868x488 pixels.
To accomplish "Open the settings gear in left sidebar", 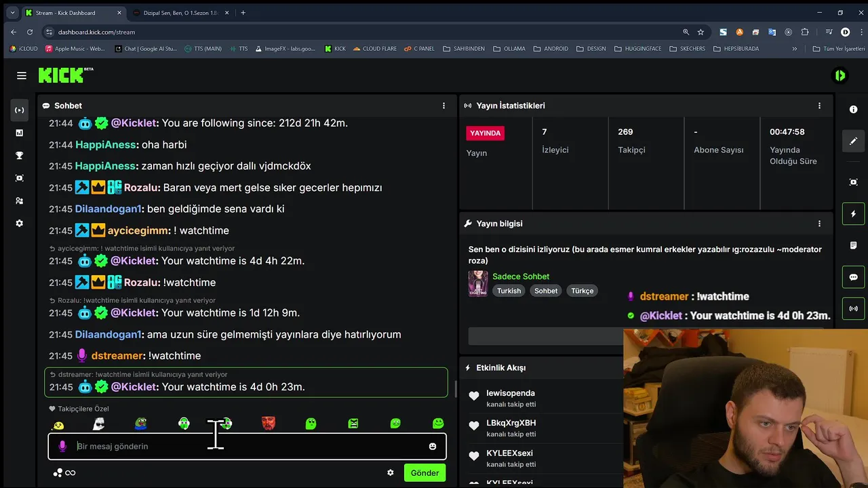I will click(19, 223).
